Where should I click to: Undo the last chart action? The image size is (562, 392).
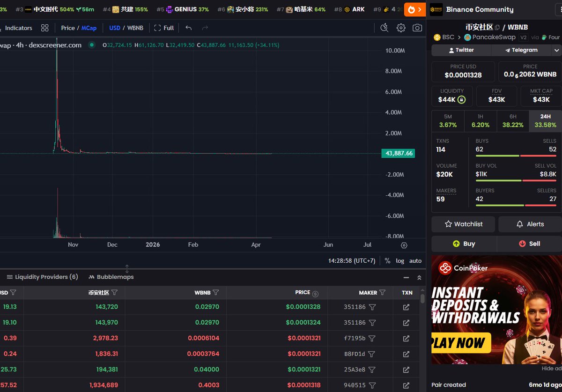coord(188,28)
